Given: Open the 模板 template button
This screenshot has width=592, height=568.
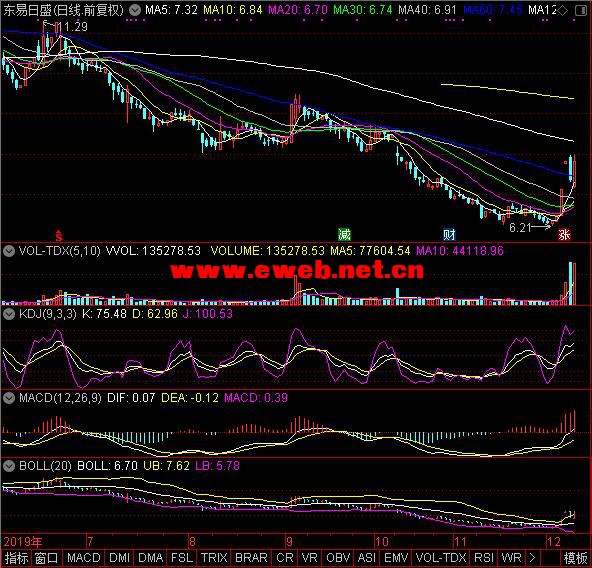Looking at the screenshot, I should pos(575,558).
